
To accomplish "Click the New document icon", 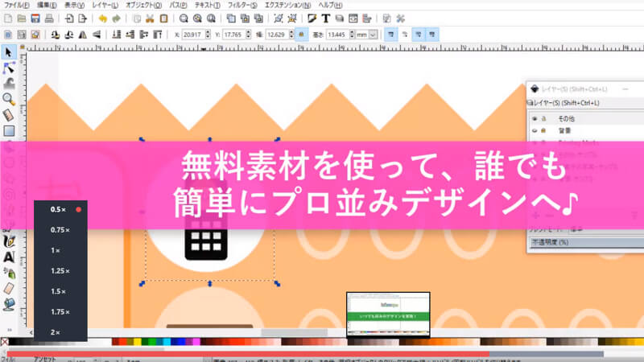I will click(8, 19).
